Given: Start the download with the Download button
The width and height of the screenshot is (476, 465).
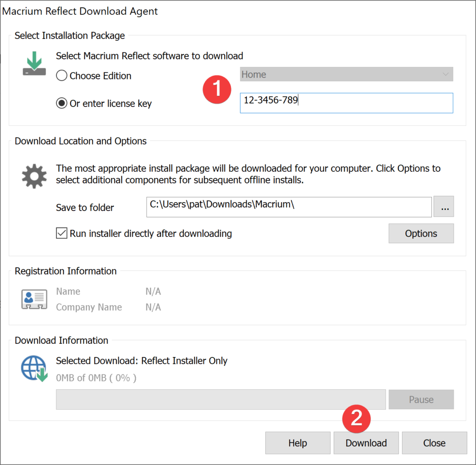Looking at the screenshot, I should 366,443.
